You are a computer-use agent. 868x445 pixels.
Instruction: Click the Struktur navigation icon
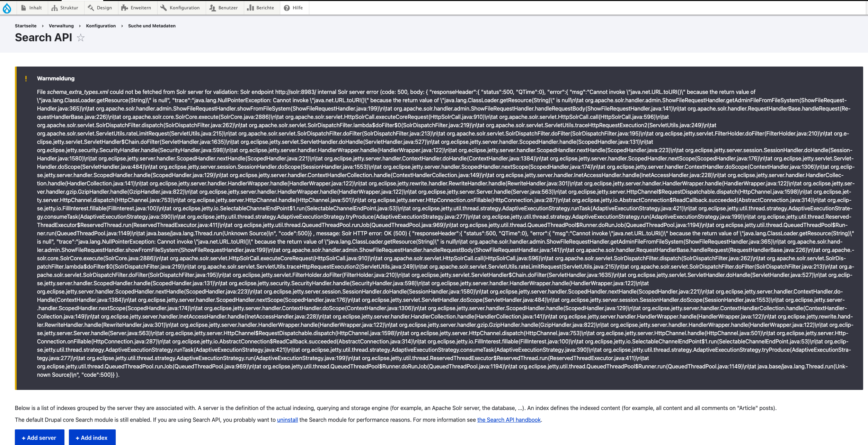click(54, 7)
